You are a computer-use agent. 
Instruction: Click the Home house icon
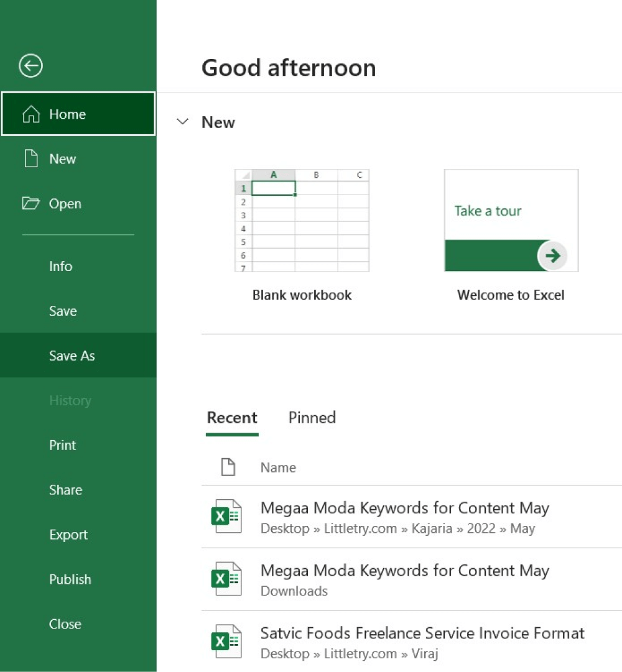(31, 114)
